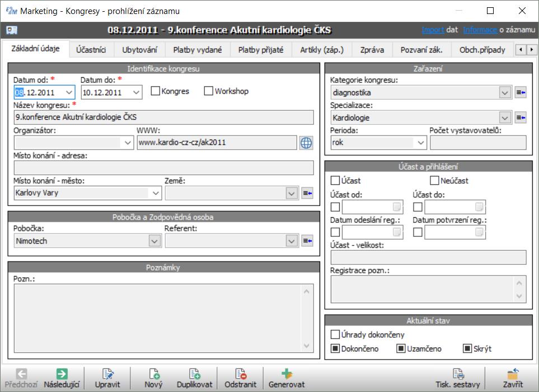
Task: Open calendar picker for Datum potvrzení reg.
Action: pyautogui.click(x=479, y=232)
